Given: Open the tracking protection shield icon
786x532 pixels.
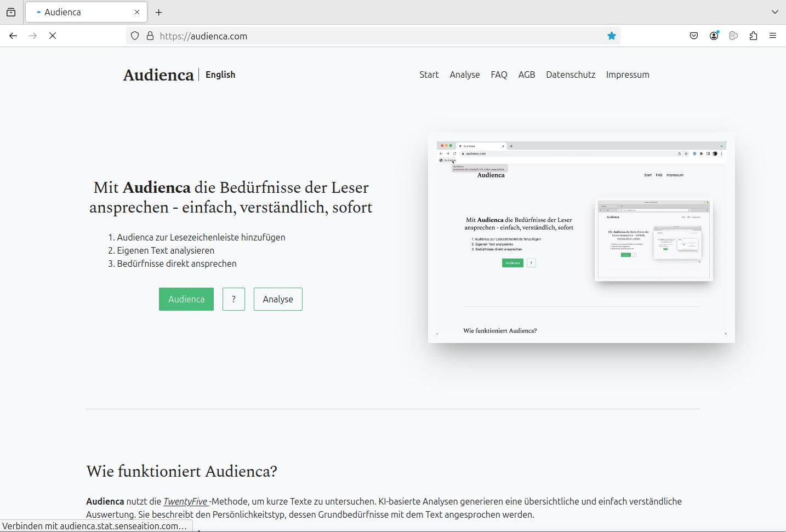Looking at the screenshot, I should click(x=135, y=36).
